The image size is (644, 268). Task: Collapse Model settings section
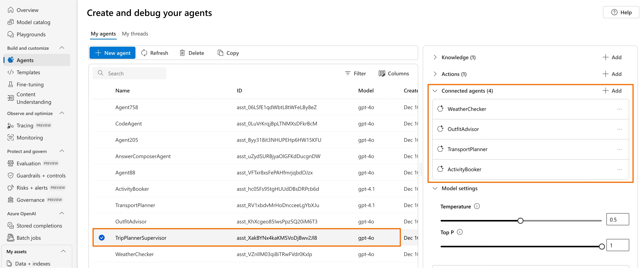[435, 188]
